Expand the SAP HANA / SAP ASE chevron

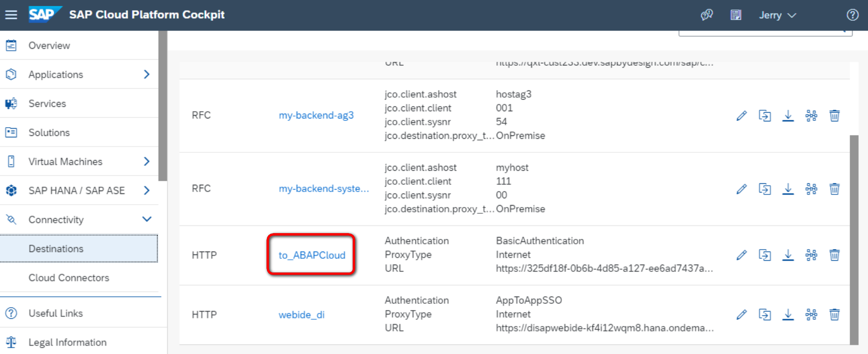click(x=147, y=190)
